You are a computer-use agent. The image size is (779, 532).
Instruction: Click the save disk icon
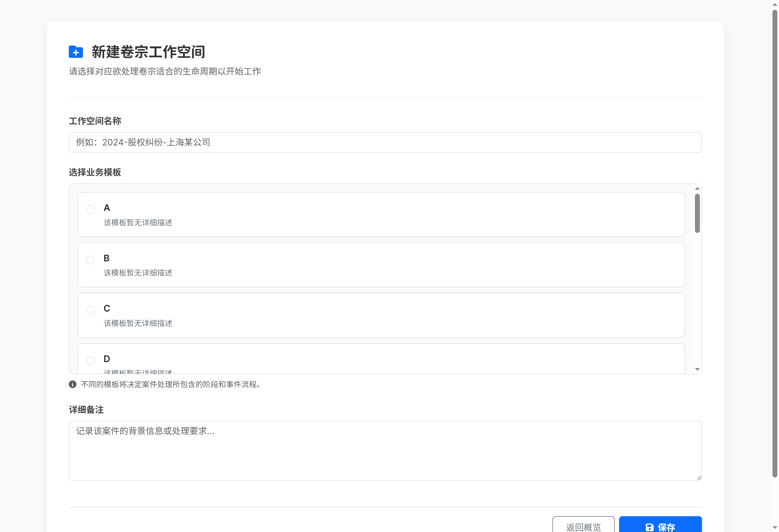click(649, 527)
